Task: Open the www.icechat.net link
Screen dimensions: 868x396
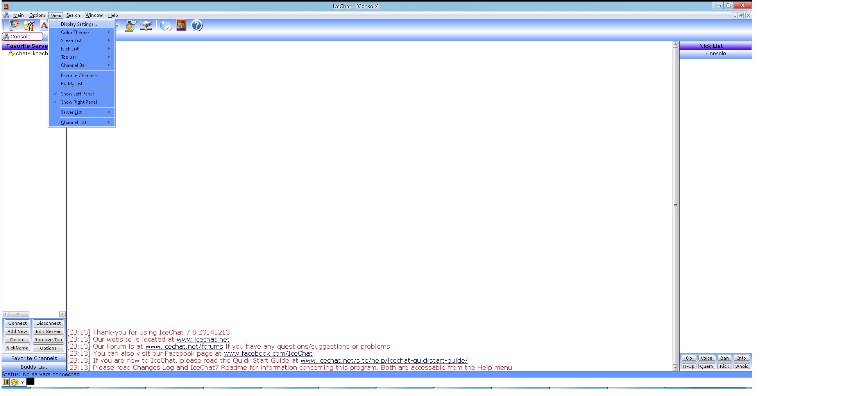Action: coord(203,339)
